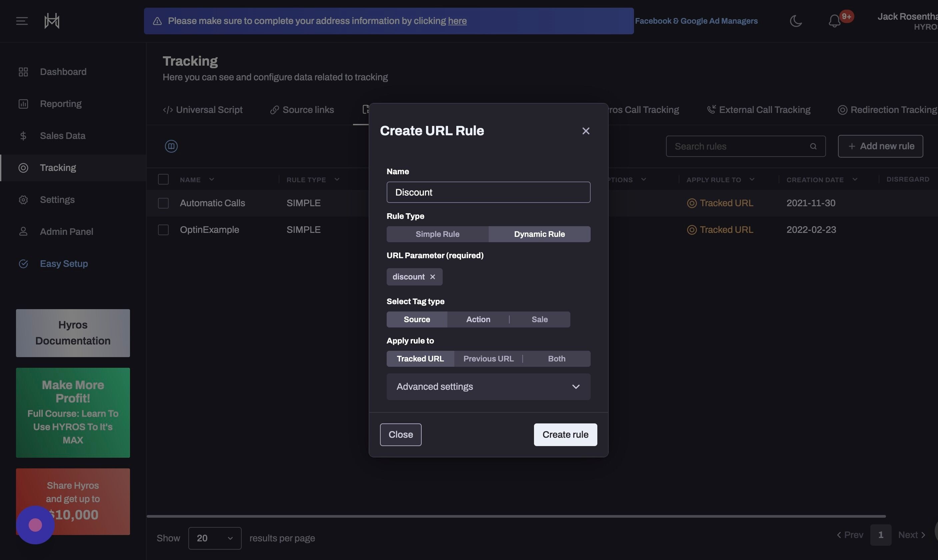Toggle dark mode with the moon icon
This screenshot has height=560, width=938.
click(796, 21)
